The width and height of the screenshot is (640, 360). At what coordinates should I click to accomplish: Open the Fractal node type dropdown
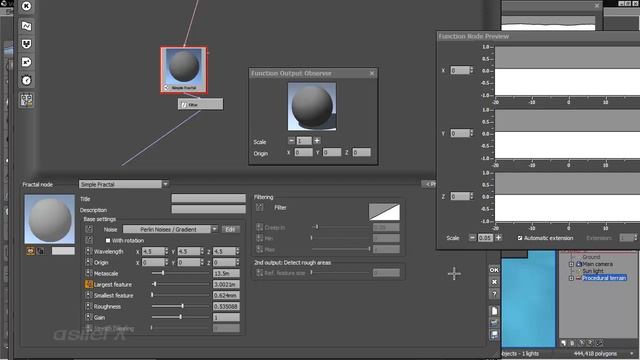165,184
